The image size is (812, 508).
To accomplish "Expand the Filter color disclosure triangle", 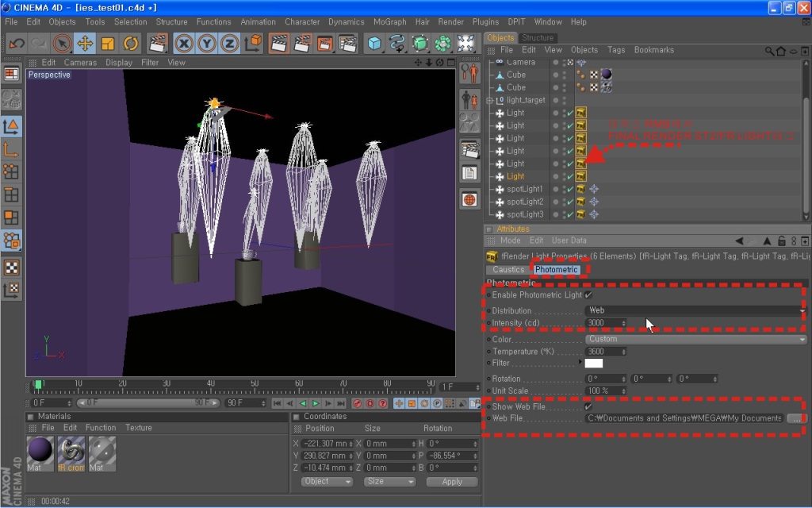I will [580, 362].
